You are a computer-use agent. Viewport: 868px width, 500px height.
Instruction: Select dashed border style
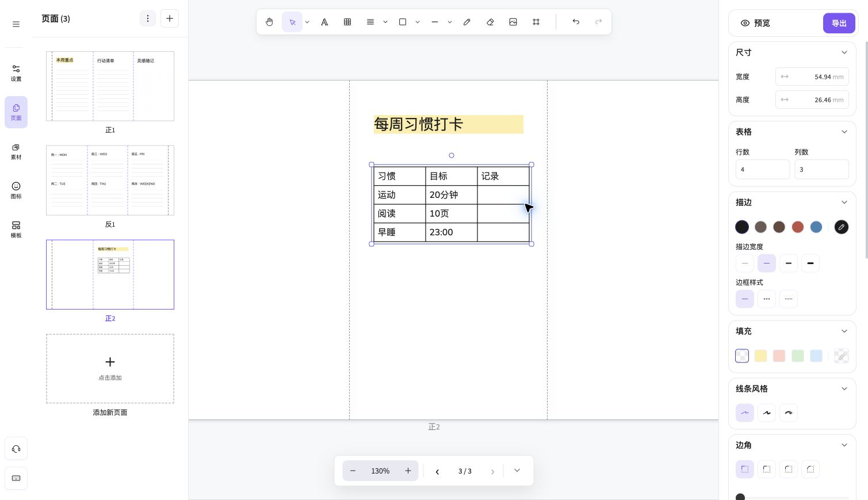pos(767,299)
